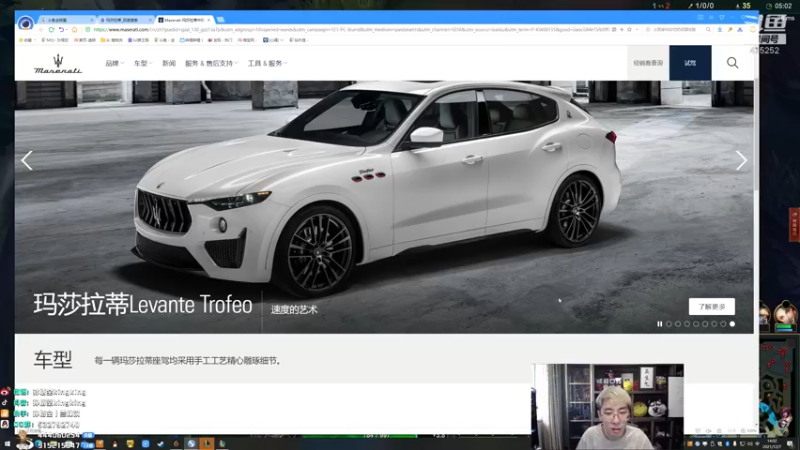Open the 收藏 bookmarks star folder
Image resolution: width=800 pixels, height=450 pixels.
tap(25, 40)
